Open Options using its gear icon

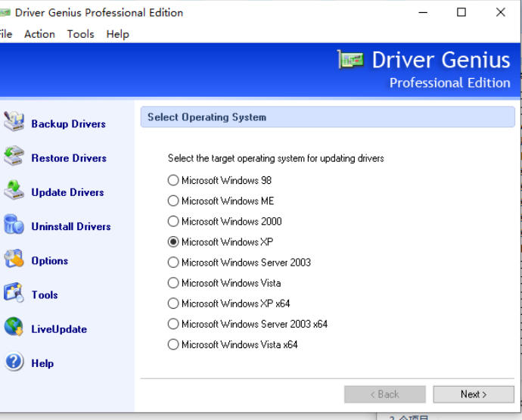tap(14, 260)
